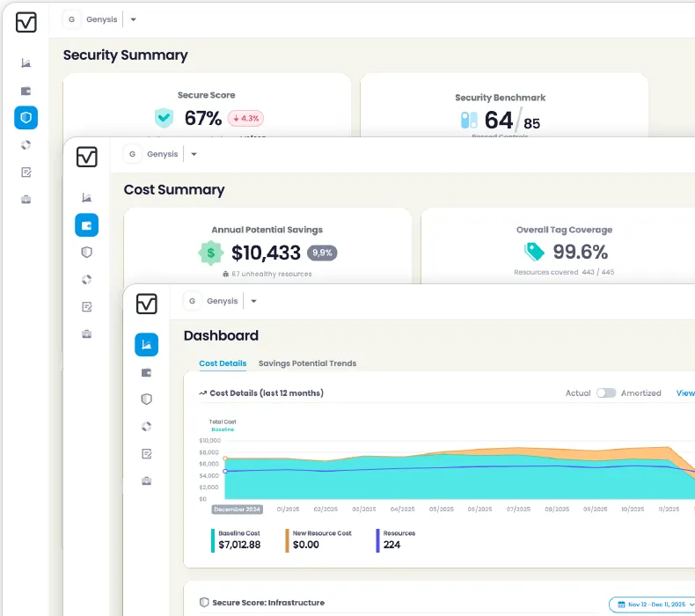Screen dimensions: 695x616
Task: Open the chart icon in the Dashboard sidebar
Action: (146, 344)
